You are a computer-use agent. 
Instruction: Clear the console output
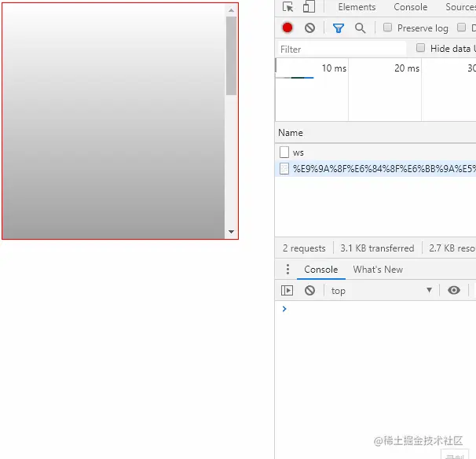point(309,290)
